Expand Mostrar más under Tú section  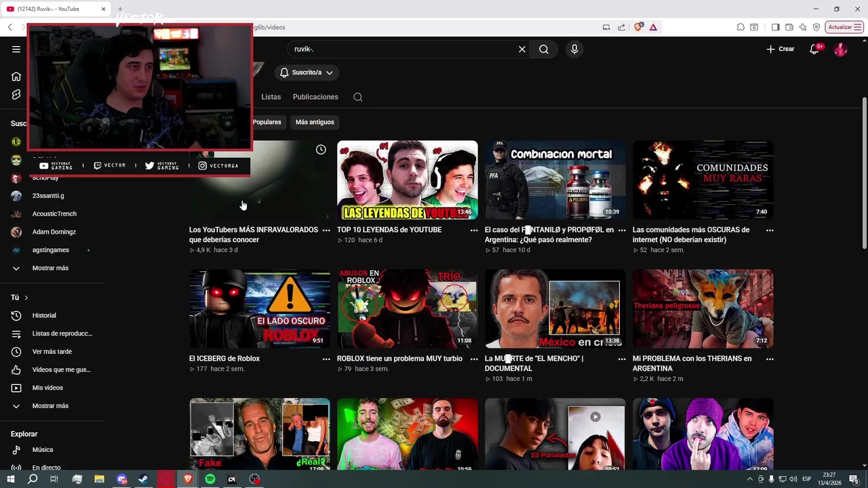pyautogui.click(x=50, y=406)
